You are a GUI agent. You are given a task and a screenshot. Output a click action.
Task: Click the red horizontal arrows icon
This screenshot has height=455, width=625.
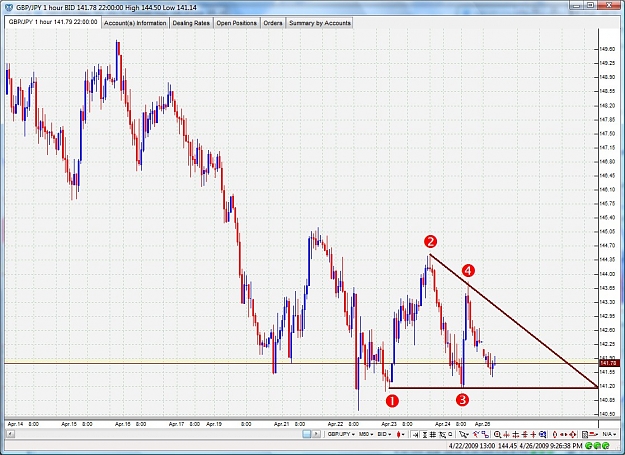[x=564, y=434]
